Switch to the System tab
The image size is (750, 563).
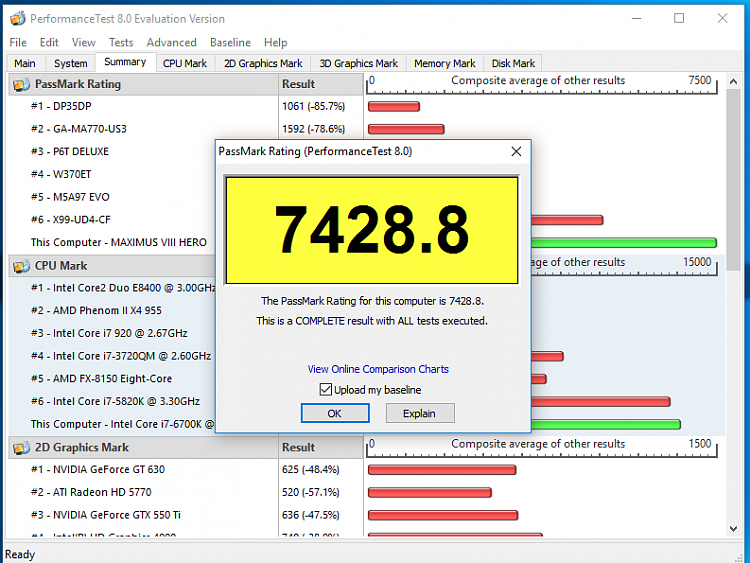click(71, 64)
